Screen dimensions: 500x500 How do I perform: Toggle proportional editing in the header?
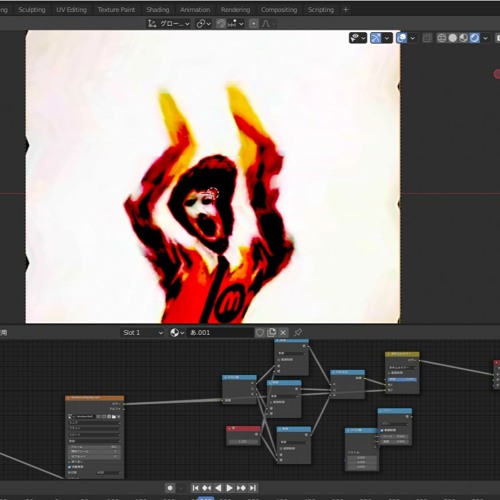point(254,24)
